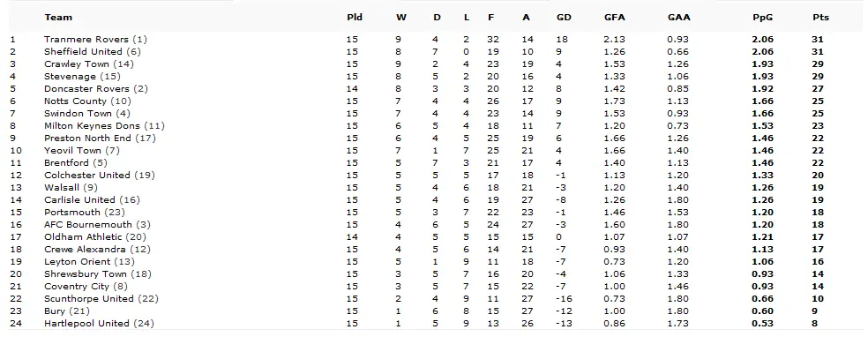868x337 pixels.
Task: Click the PpG column header
Action: pyautogui.click(x=762, y=17)
